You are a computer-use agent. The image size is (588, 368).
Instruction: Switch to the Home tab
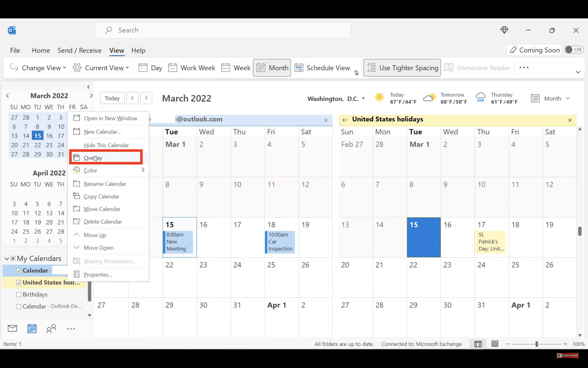pyautogui.click(x=41, y=50)
